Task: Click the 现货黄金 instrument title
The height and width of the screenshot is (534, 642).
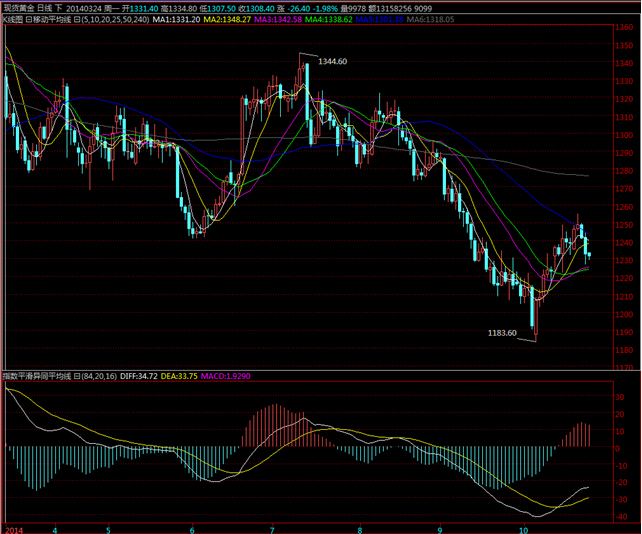Action: [x=17, y=6]
